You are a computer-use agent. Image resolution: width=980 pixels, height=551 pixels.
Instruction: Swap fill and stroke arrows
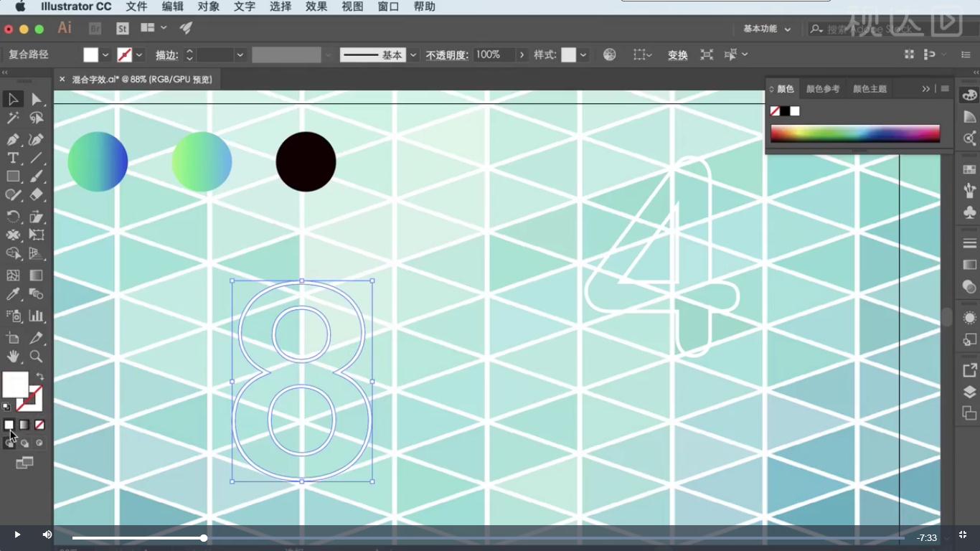(x=40, y=376)
